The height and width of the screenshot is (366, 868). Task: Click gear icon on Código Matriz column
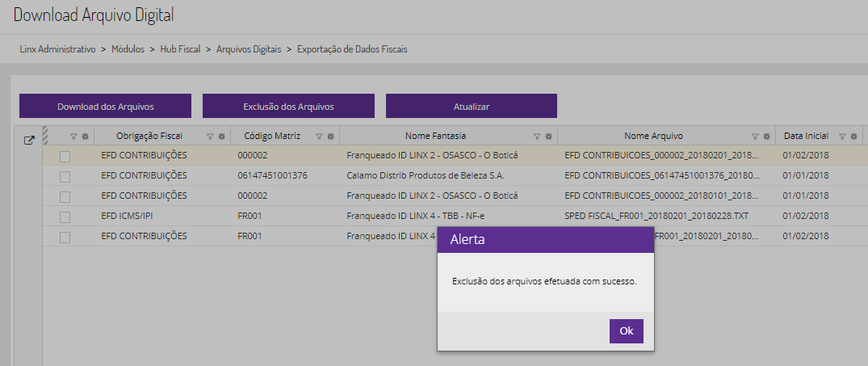pyautogui.click(x=330, y=137)
